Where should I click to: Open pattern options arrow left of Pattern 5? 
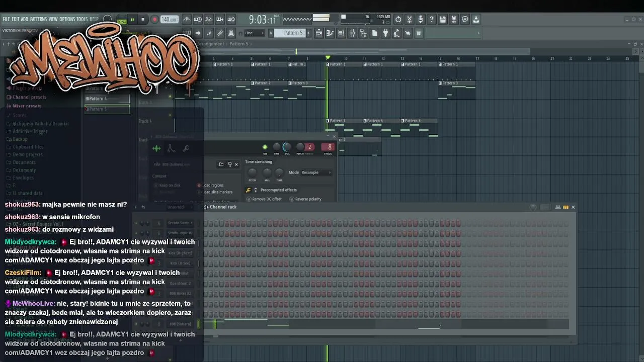click(x=271, y=33)
